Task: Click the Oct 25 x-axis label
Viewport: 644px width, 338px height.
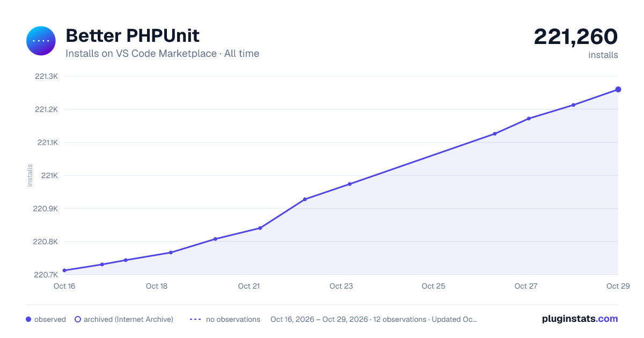Action: click(x=434, y=286)
